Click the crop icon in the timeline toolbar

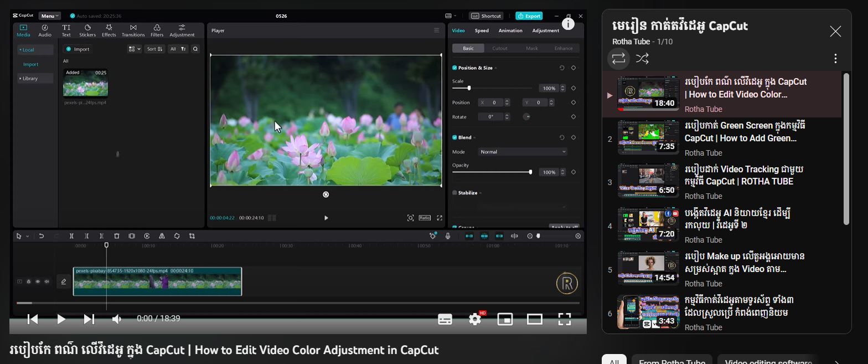point(192,236)
